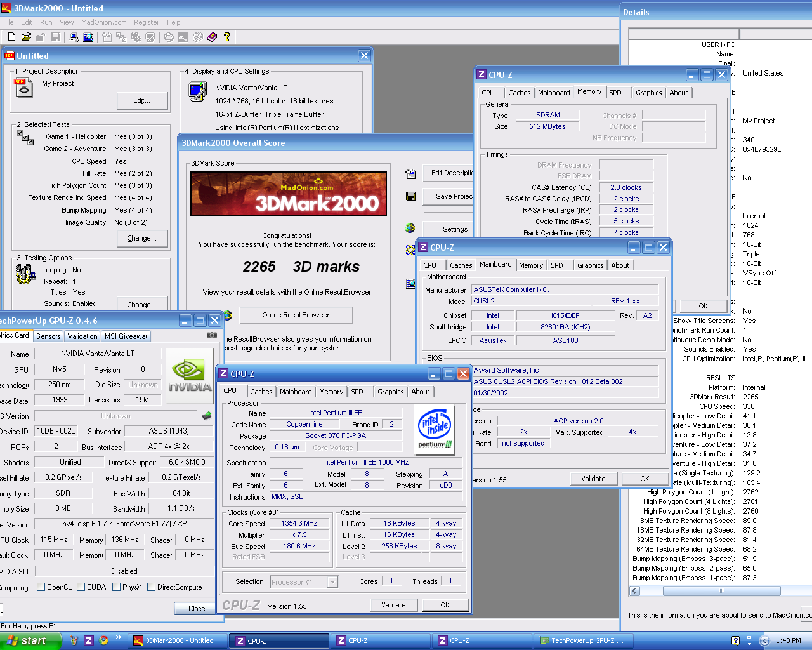Click the 2265 3D marks score text
The height and width of the screenshot is (650, 812).
(301, 267)
